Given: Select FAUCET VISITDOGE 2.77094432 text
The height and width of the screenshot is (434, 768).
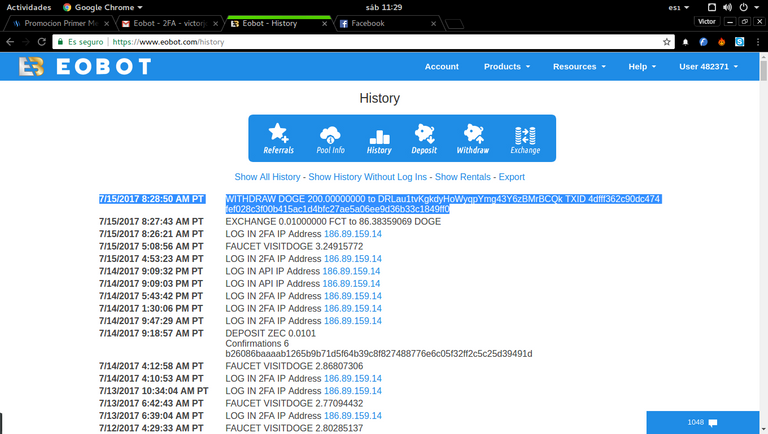Looking at the screenshot, I should [x=294, y=403].
